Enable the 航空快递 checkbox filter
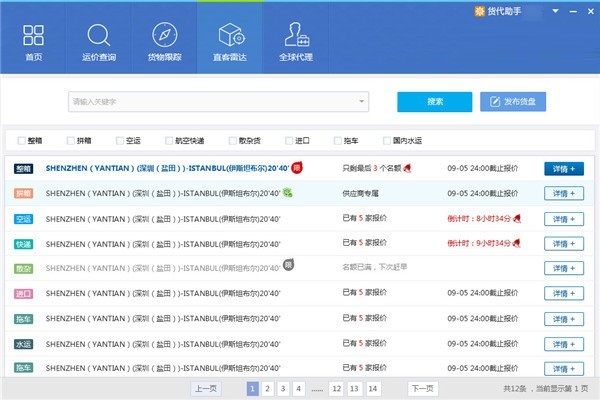600x400 pixels. click(169, 141)
